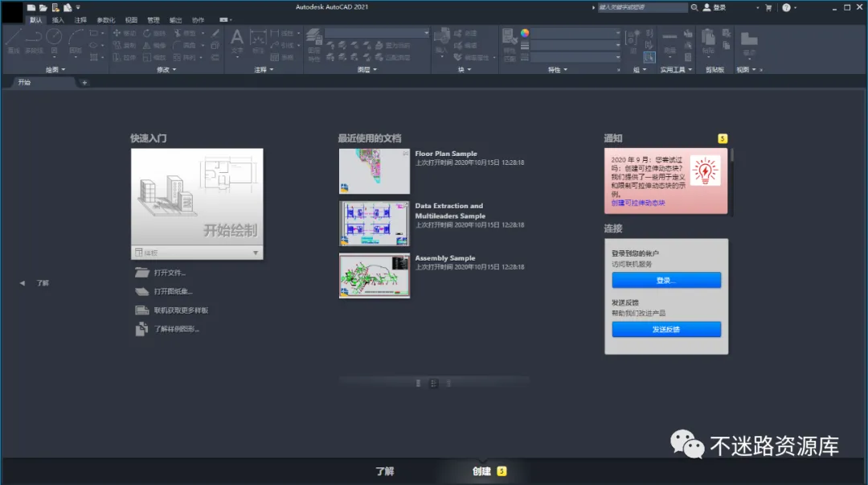Open the Autodesk App Store cart icon

(x=768, y=7)
